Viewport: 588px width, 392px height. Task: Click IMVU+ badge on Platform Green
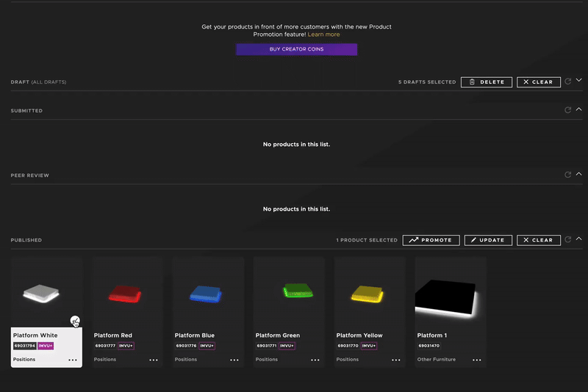click(287, 346)
